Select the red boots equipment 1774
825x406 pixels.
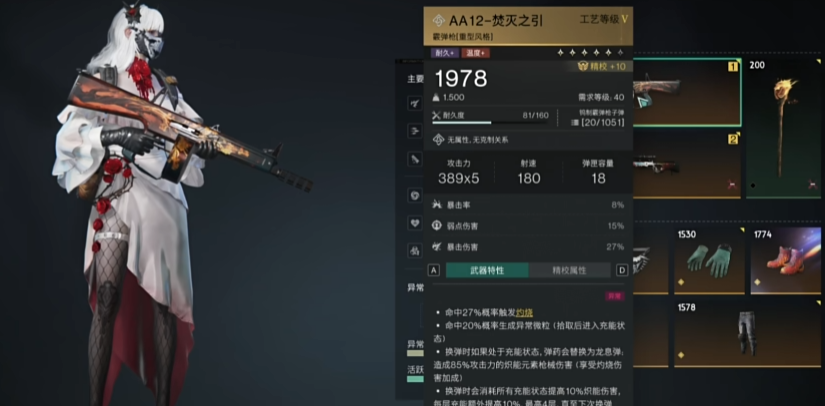pos(786,260)
